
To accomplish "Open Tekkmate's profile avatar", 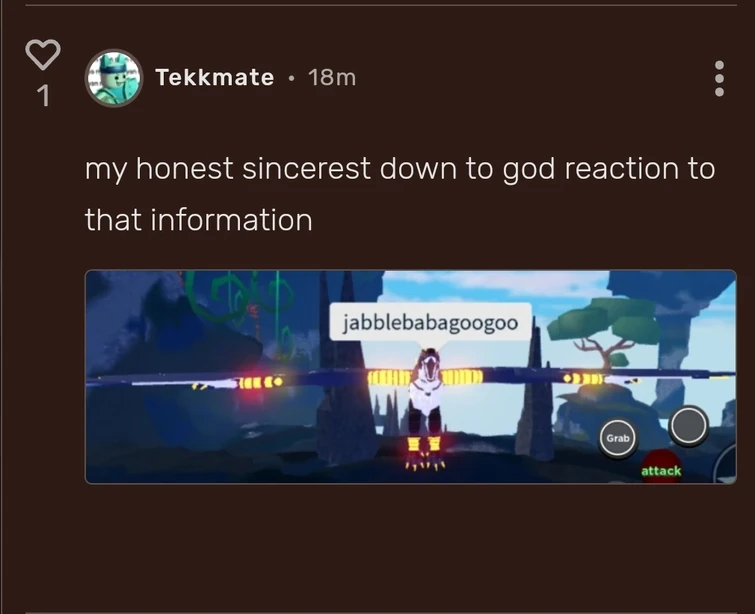I will pyautogui.click(x=114, y=78).
